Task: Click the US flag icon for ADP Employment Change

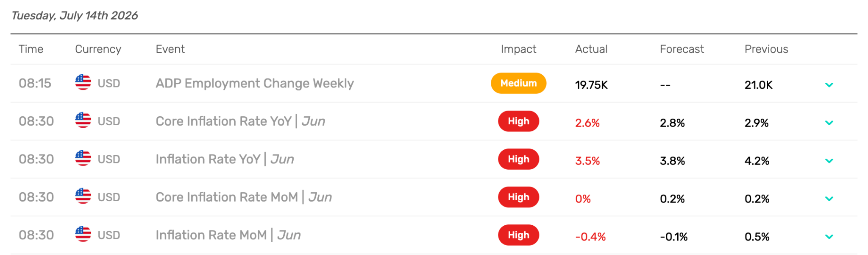Action: (x=83, y=82)
